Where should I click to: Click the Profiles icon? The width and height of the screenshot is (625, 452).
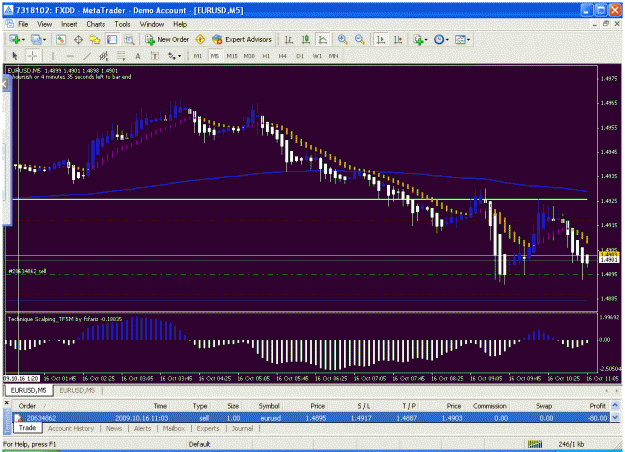[x=36, y=39]
